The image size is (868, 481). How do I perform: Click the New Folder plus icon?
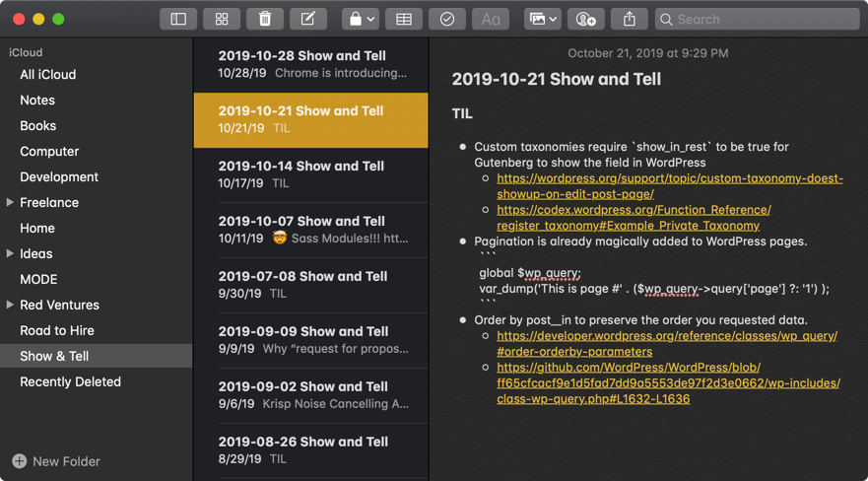[x=20, y=461]
